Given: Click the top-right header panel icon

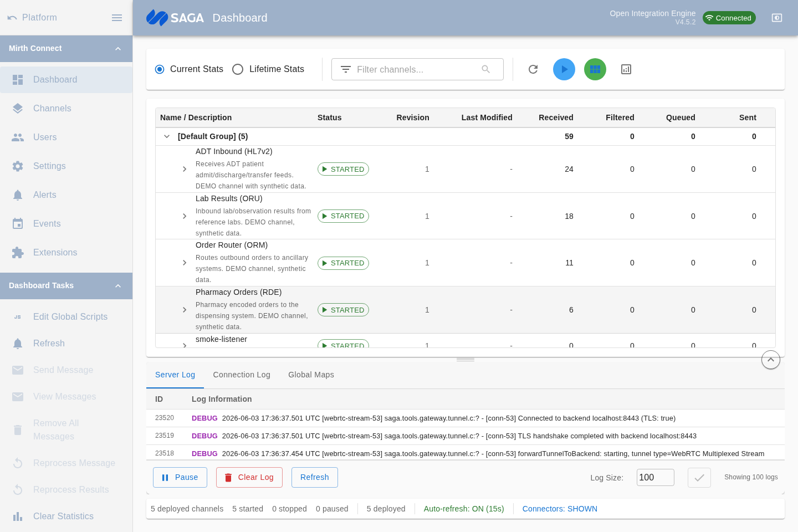Looking at the screenshot, I should point(777,18).
